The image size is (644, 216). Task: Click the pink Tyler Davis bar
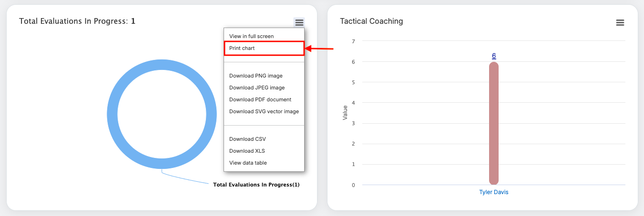coord(494,124)
